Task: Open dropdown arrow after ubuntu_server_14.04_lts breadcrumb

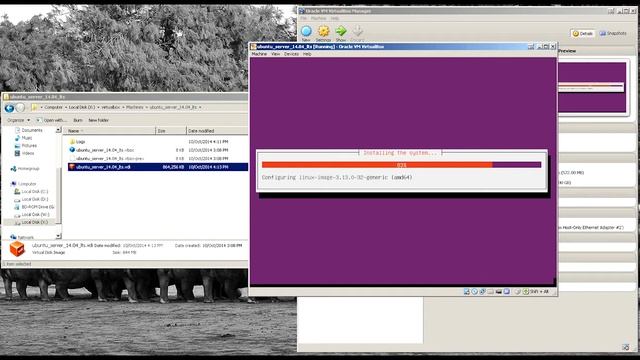Action: [200, 107]
